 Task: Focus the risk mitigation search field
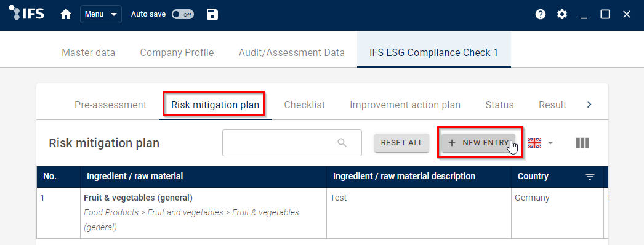(x=292, y=143)
